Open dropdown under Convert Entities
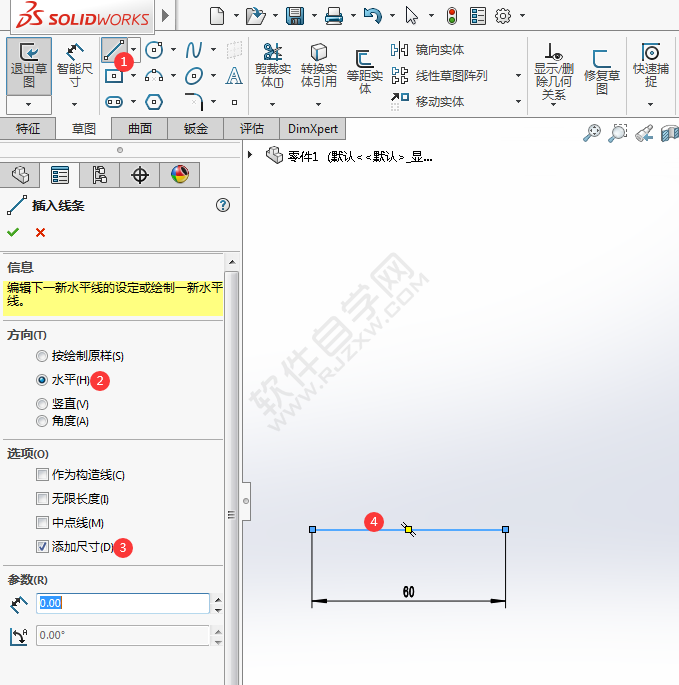Image resolution: width=679 pixels, height=685 pixels. [x=319, y=104]
